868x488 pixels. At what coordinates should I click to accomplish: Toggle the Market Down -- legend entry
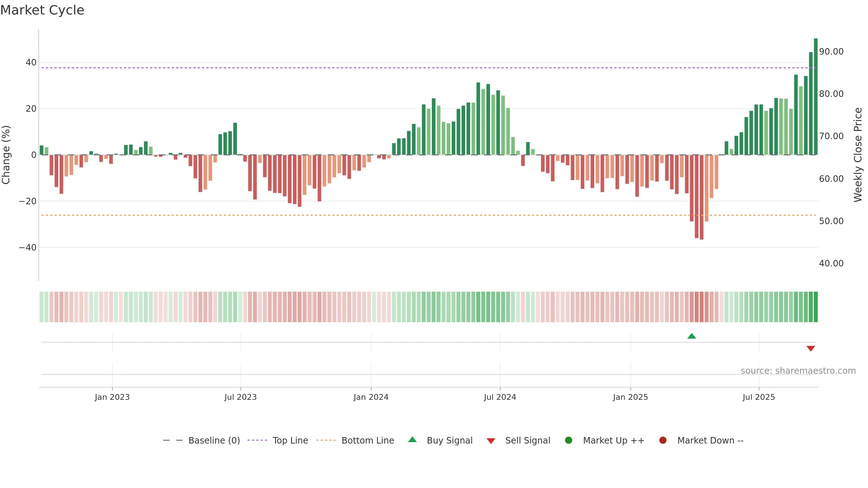coord(701,440)
